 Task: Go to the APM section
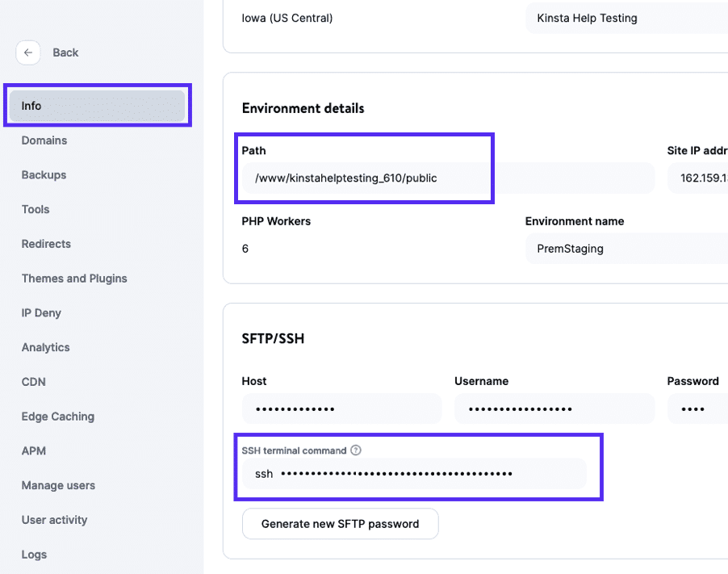pos(33,450)
